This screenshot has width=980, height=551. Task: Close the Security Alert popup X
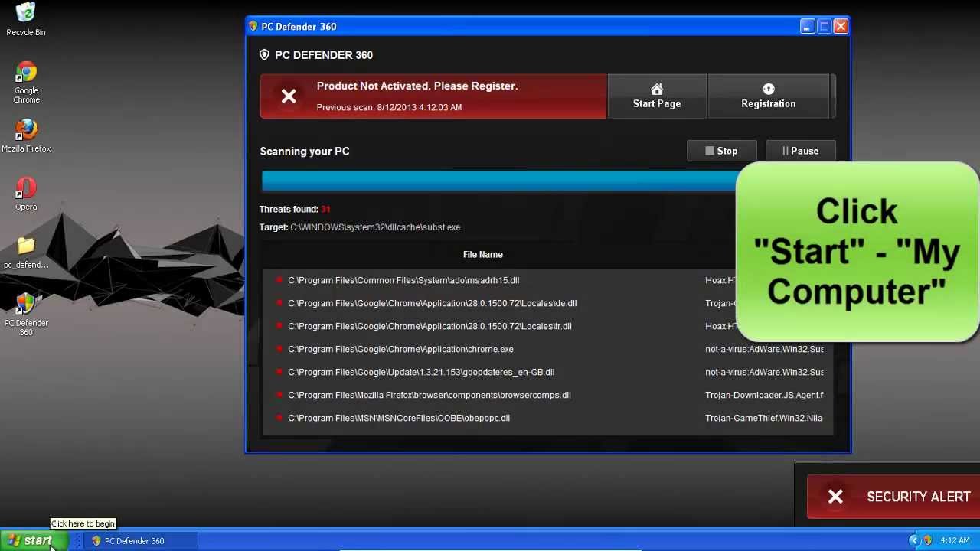835,497
